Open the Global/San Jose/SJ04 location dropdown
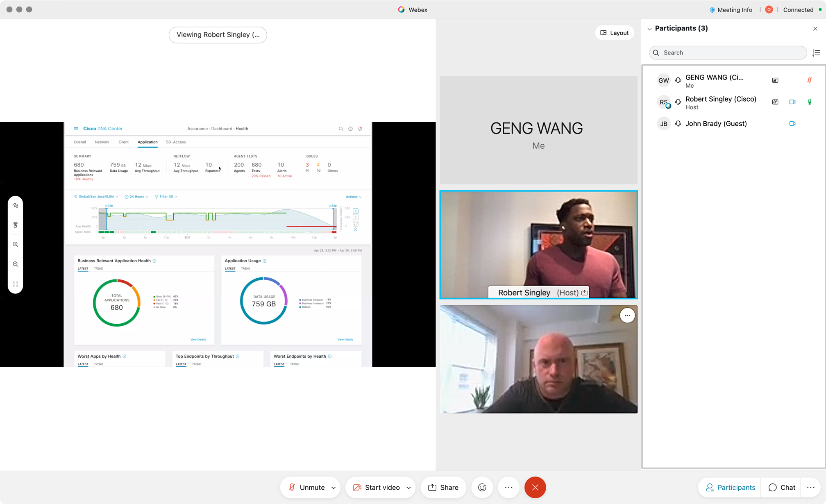The height and width of the screenshot is (504, 826). [96, 197]
